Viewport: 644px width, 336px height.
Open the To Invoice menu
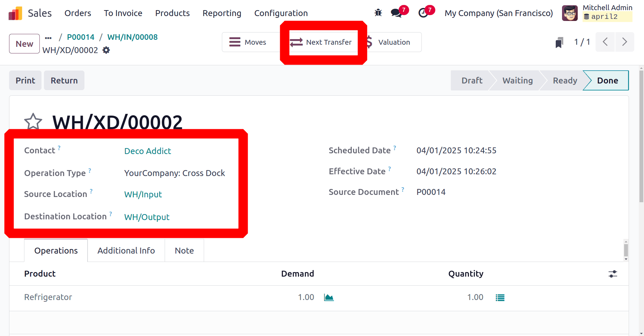coord(123,13)
